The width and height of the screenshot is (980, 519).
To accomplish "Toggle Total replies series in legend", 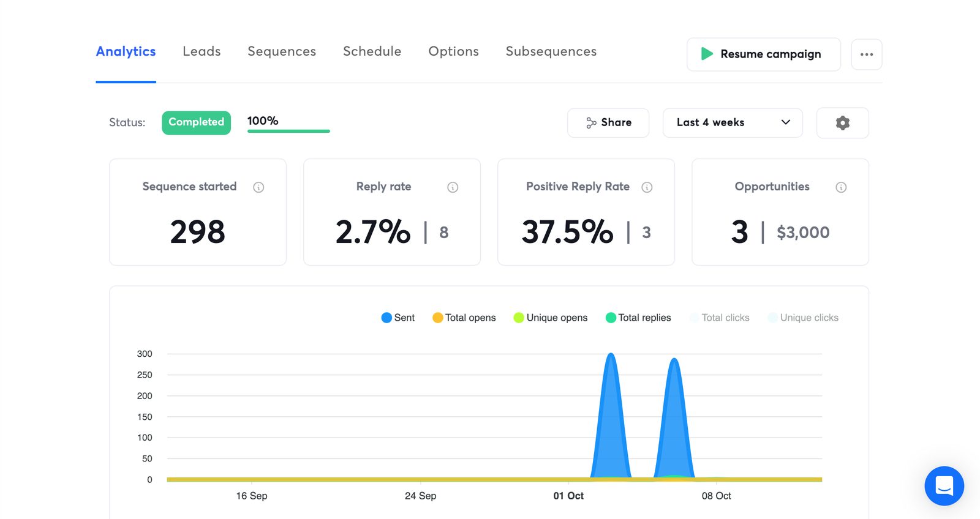I will 638,318.
